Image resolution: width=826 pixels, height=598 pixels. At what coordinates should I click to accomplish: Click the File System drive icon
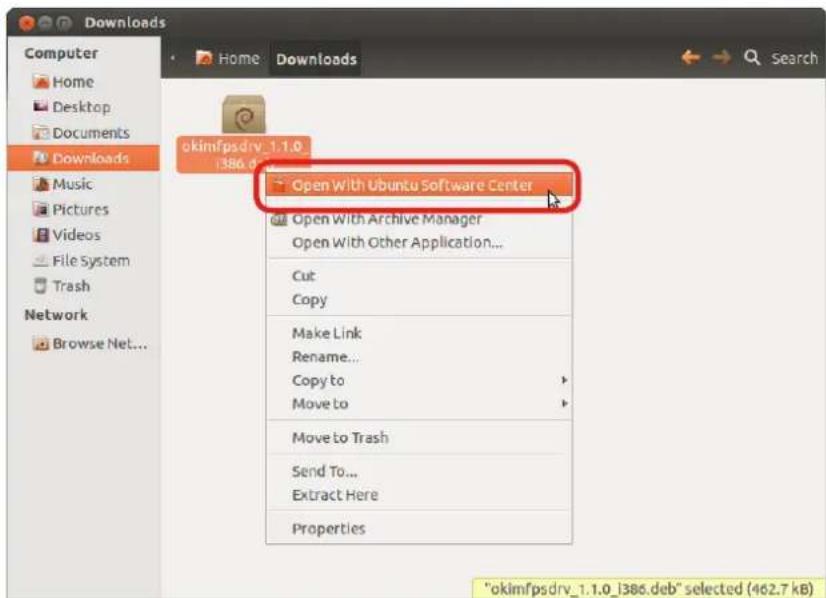[x=41, y=260]
